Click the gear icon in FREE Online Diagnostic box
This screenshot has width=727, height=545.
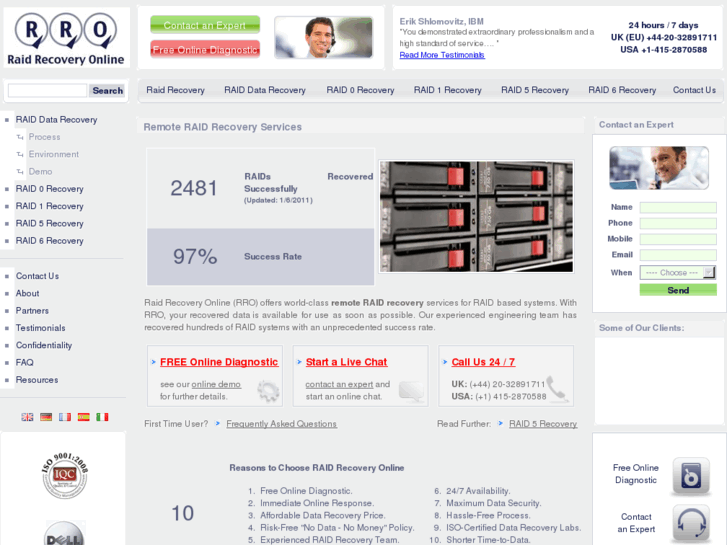(x=268, y=391)
